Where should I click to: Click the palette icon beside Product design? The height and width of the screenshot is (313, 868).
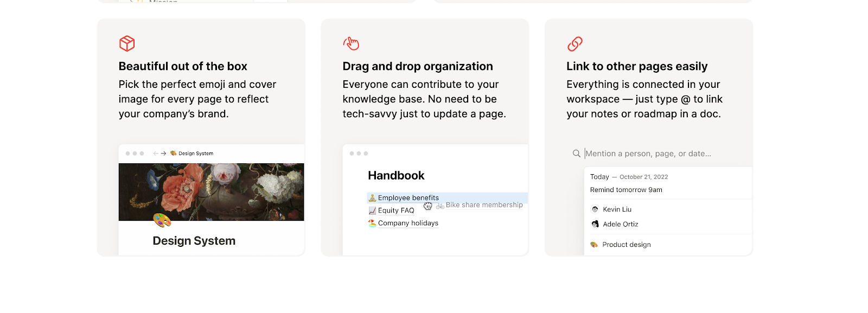(594, 245)
